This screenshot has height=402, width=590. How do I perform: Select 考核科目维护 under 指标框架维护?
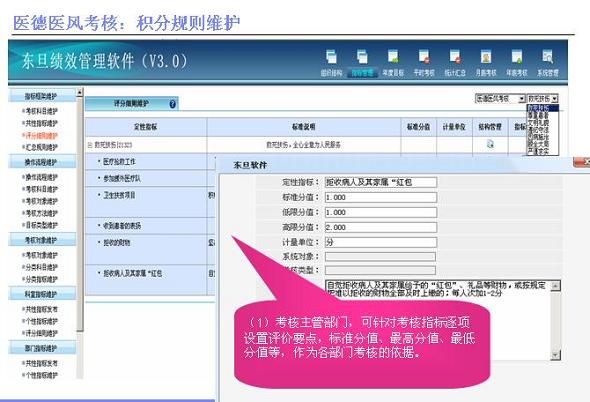coord(41,111)
